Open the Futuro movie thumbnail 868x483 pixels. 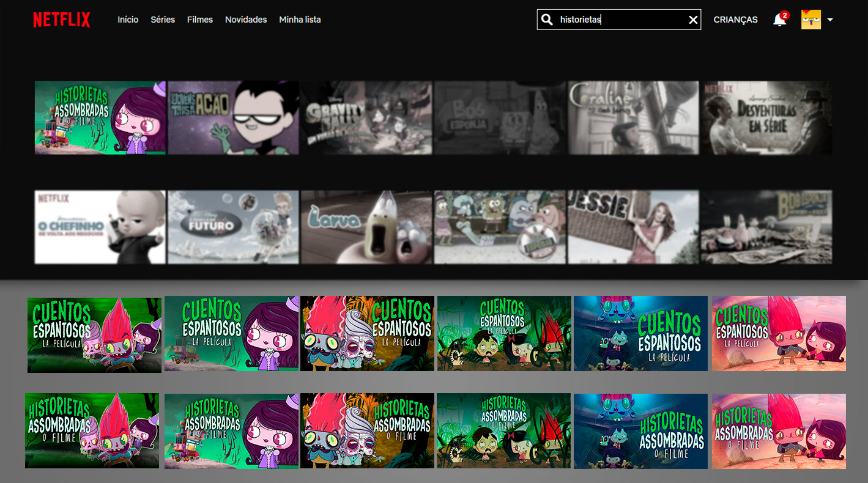[x=234, y=227]
